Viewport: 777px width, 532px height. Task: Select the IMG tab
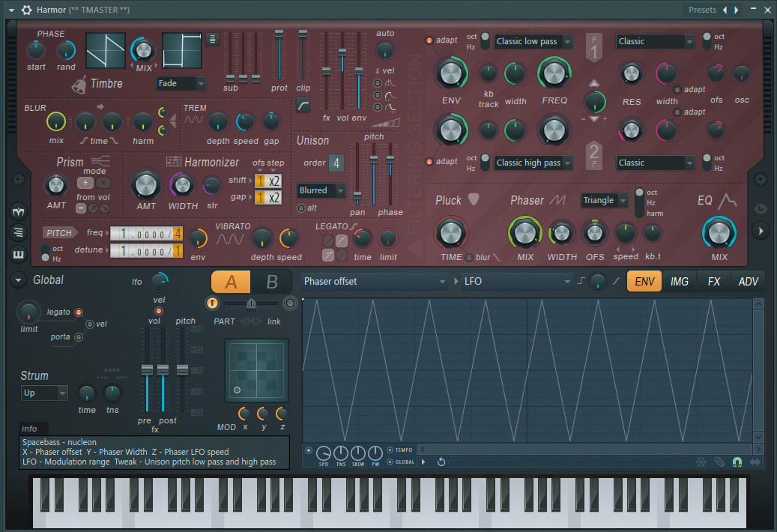pyautogui.click(x=680, y=281)
